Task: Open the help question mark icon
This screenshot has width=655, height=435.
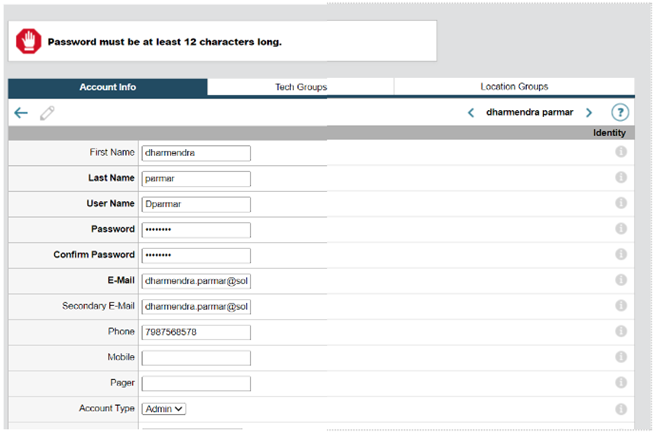Action: (620, 112)
